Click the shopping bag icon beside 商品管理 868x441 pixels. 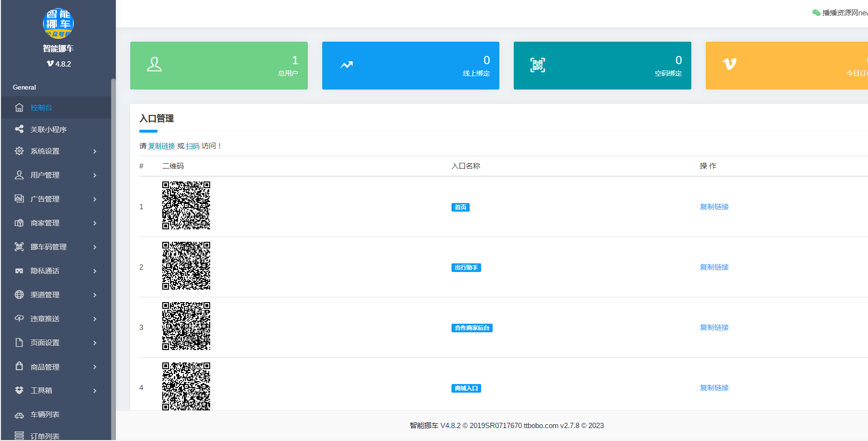tap(19, 366)
